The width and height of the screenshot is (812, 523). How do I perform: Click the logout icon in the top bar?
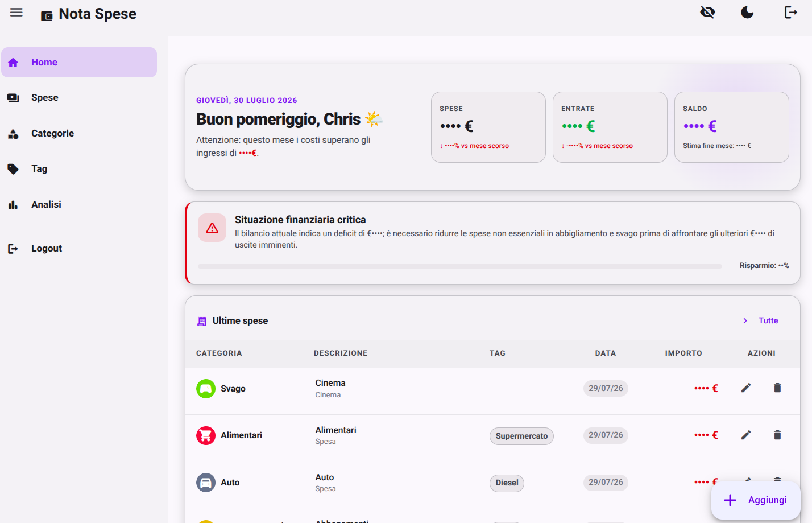tap(790, 13)
